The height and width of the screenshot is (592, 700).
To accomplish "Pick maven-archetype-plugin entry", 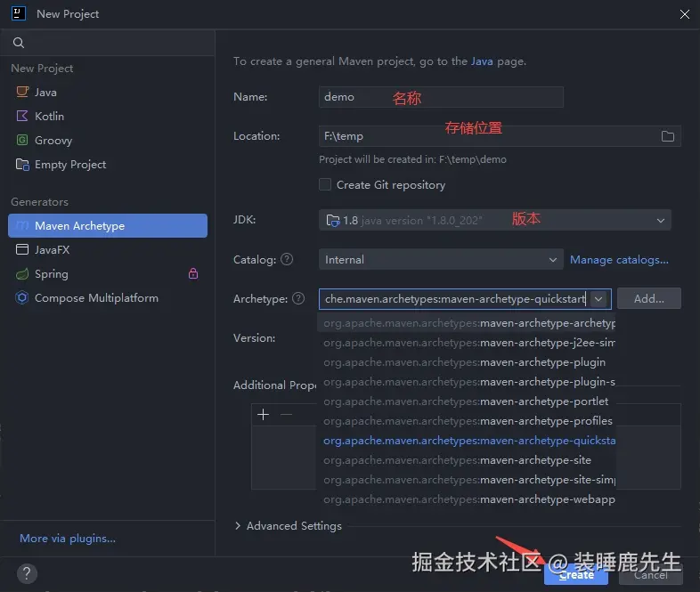I will pos(467,362).
